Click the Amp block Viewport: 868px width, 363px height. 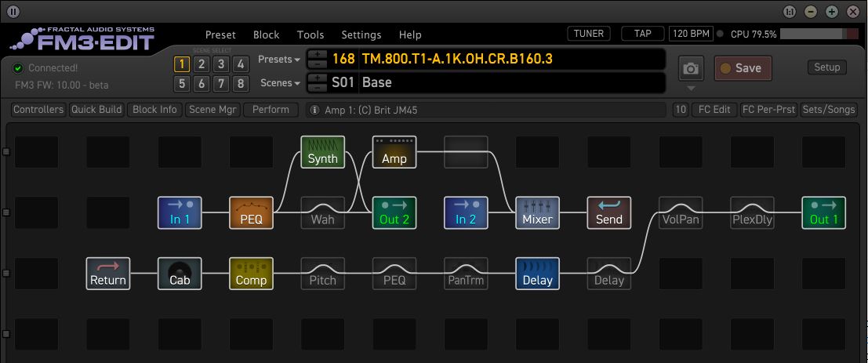coord(394,151)
